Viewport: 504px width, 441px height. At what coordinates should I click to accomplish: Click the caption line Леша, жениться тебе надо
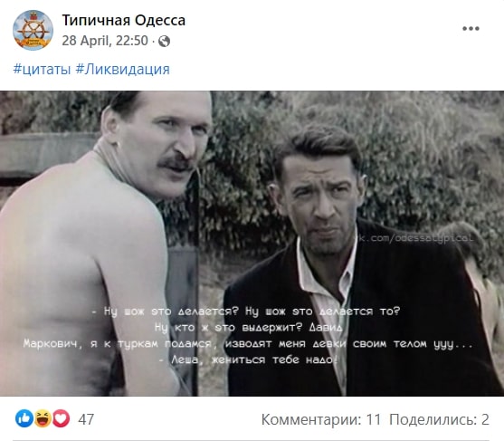coord(249,360)
